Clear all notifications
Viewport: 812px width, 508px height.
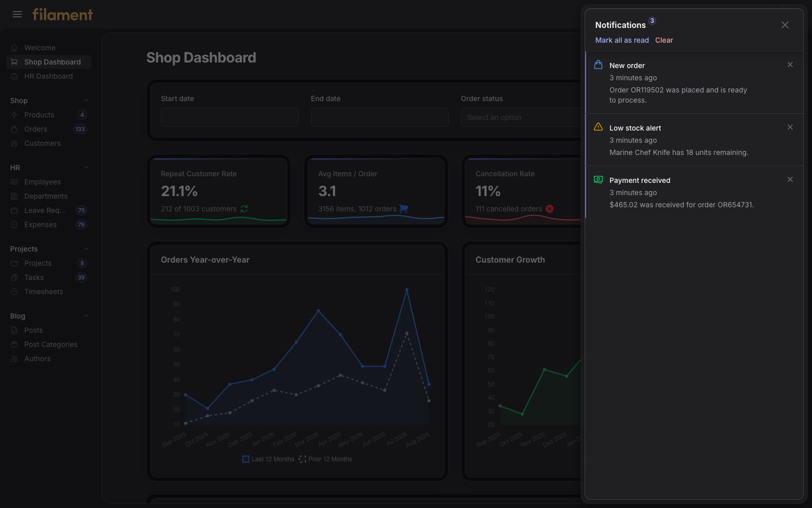click(x=664, y=40)
